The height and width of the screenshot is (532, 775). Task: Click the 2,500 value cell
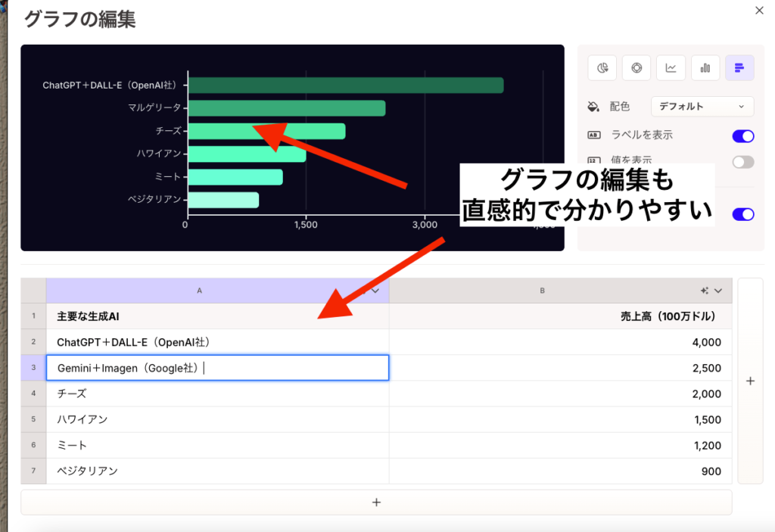tap(561, 367)
